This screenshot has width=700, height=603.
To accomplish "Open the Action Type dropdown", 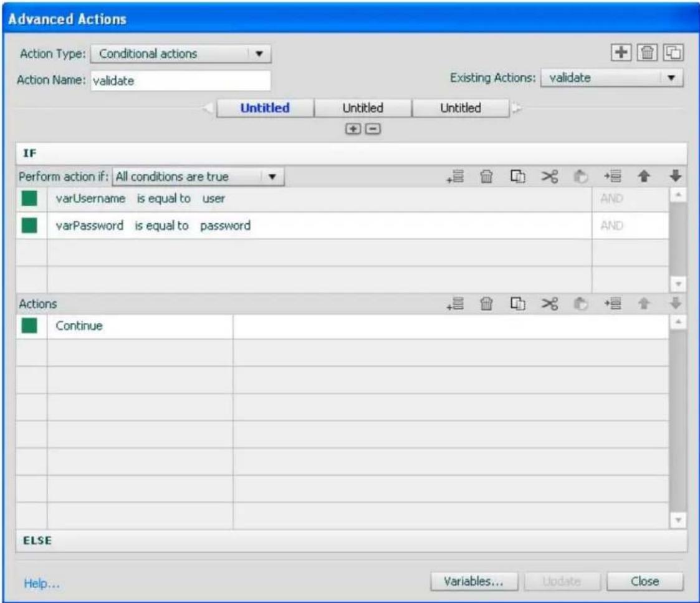I will tap(181, 54).
